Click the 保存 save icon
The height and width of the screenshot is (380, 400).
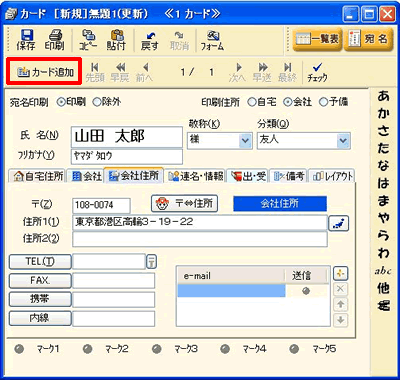point(26,40)
